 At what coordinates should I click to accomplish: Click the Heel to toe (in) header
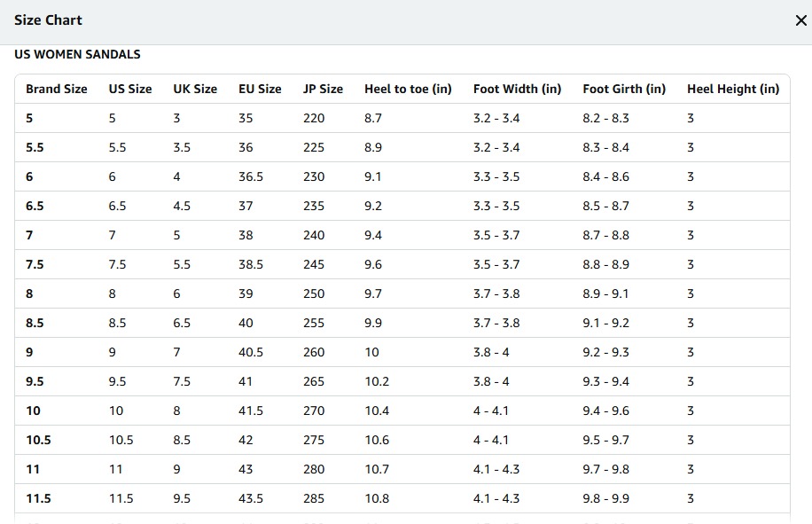408,89
